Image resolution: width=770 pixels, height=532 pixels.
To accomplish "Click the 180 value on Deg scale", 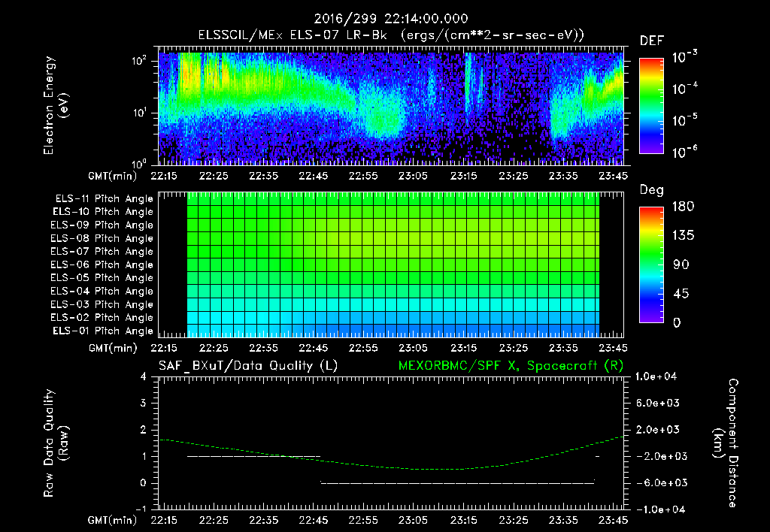I will (x=683, y=206).
